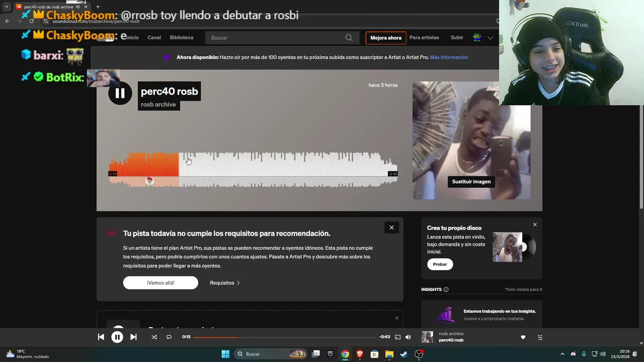Open the browser tab search dropdown arrow
The width and height of the screenshot is (644, 362).
tap(7, 7)
